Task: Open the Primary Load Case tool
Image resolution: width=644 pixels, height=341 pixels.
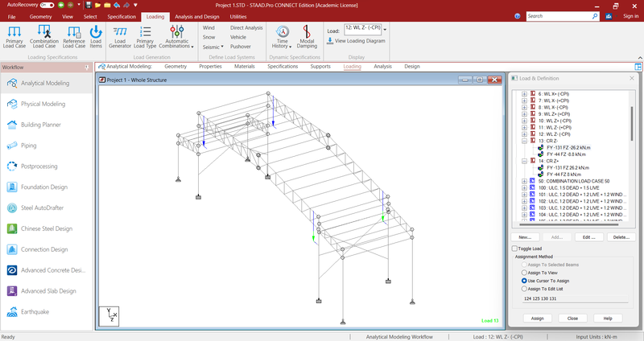Action: point(14,37)
